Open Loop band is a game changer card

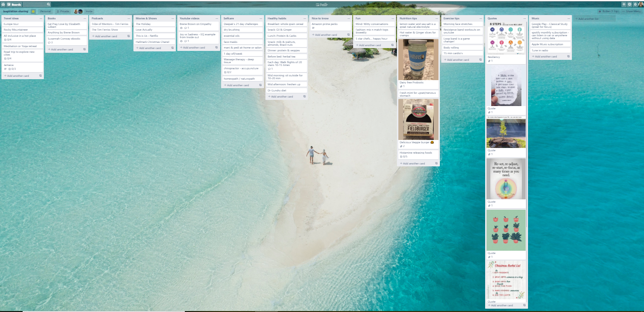[462, 40]
